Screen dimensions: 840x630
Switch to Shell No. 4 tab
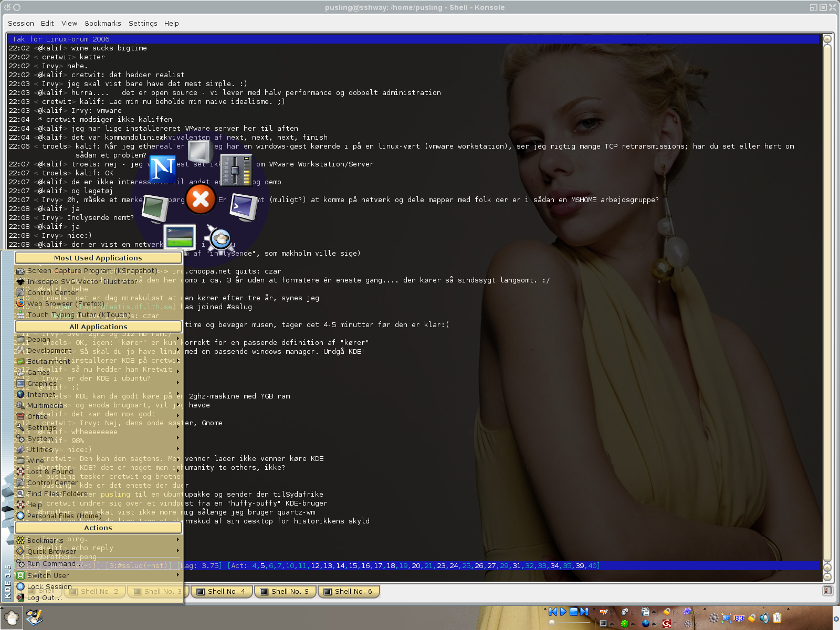click(222, 592)
